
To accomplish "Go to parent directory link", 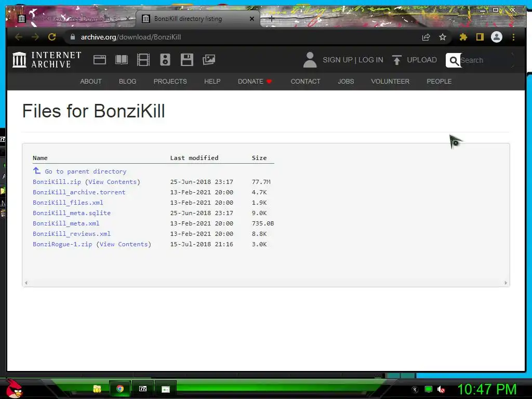I will (x=86, y=171).
